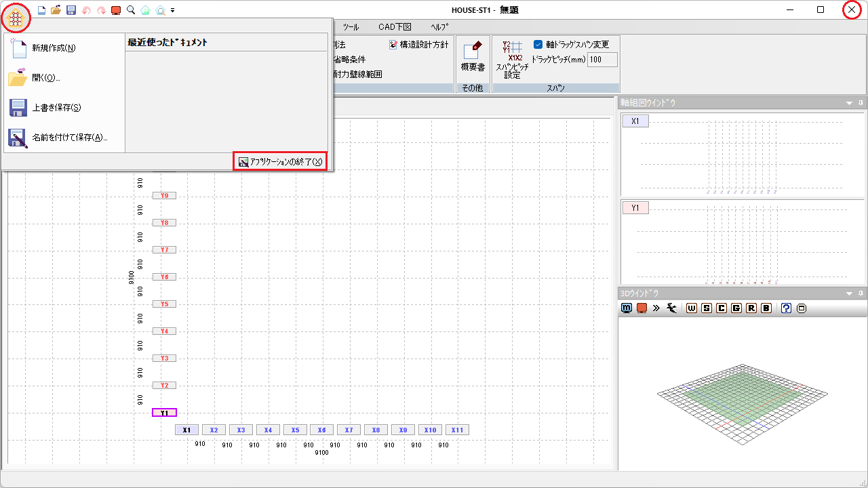Open the 概要書 summary report tool
Viewport: 868px width, 488px height.
[473, 56]
